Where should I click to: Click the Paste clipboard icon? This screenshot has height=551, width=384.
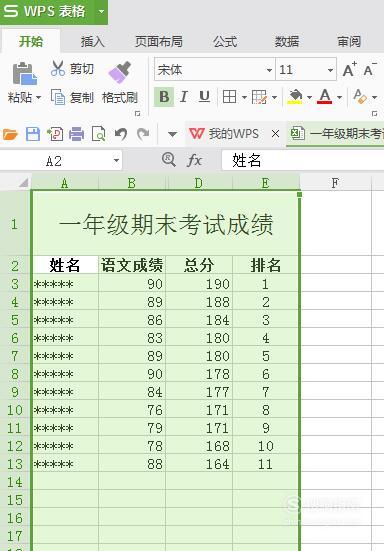click(24, 73)
